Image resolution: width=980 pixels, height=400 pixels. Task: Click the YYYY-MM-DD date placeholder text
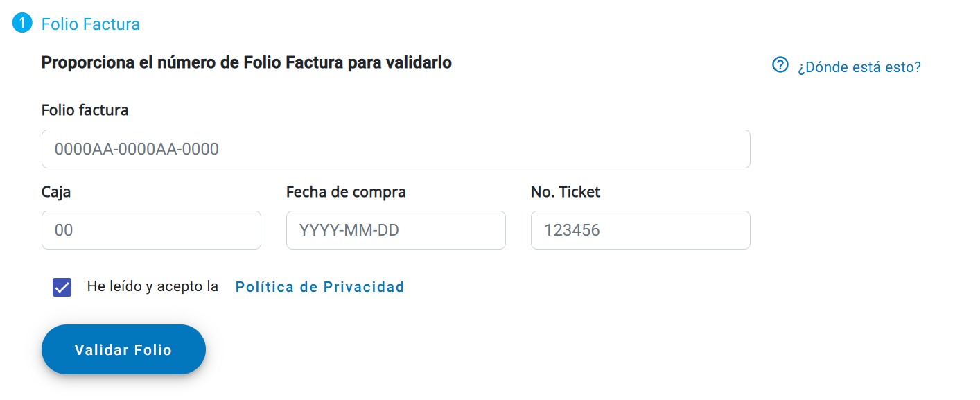pyautogui.click(x=349, y=230)
